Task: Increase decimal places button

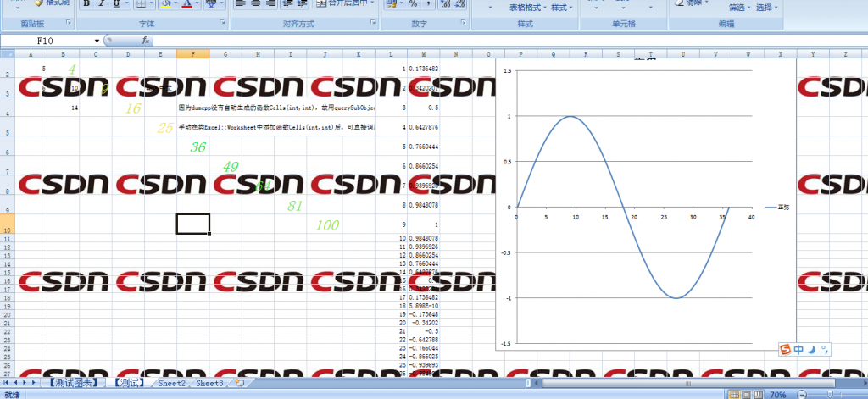Action: [446, 4]
